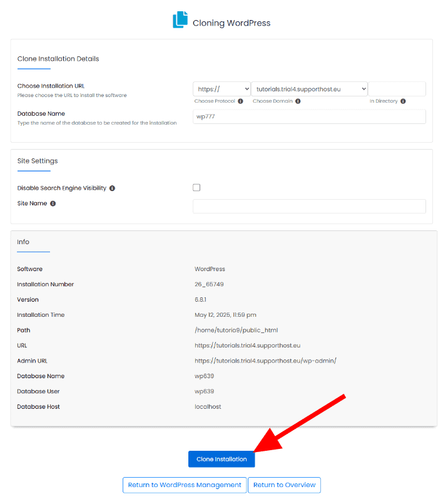Click the Installation Number label
Viewport: 443px width, 504px height.
45,284
